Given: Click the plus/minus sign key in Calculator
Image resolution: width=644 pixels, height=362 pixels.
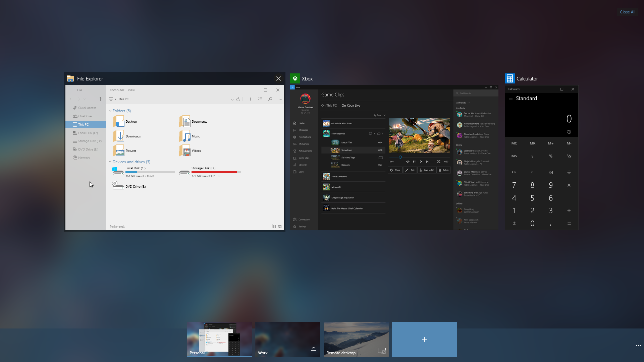Looking at the screenshot, I should (x=514, y=223).
